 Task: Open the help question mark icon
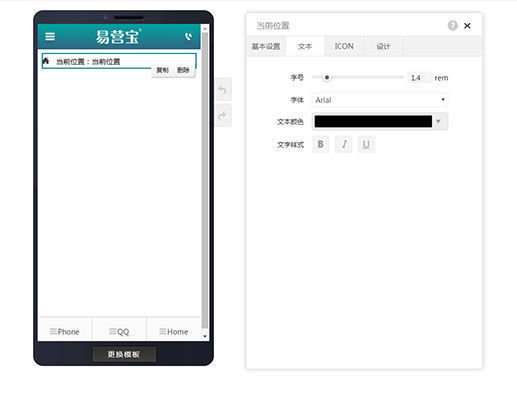452,25
